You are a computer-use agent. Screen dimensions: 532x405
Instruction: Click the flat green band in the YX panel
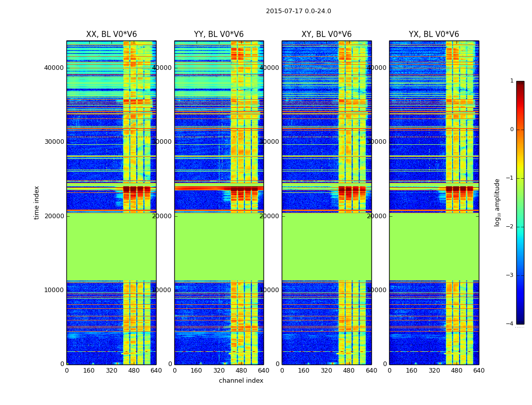click(x=434, y=247)
